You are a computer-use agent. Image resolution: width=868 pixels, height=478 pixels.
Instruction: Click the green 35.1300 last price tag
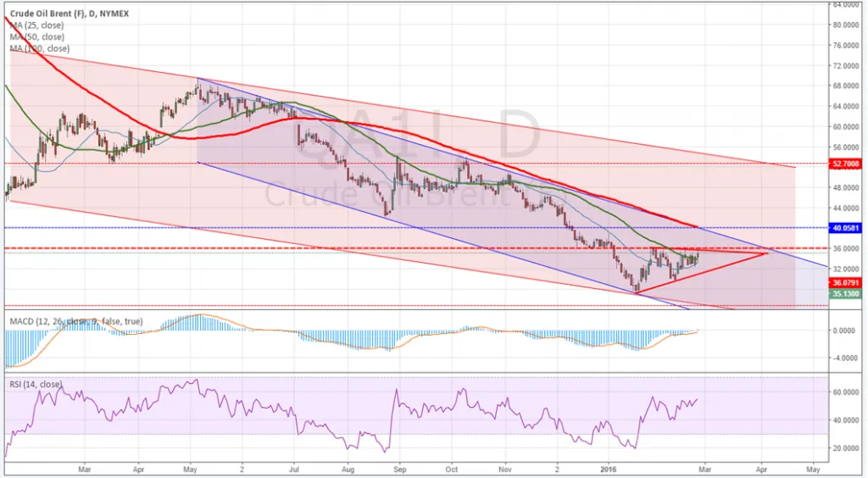pyautogui.click(x=846, y=293)
